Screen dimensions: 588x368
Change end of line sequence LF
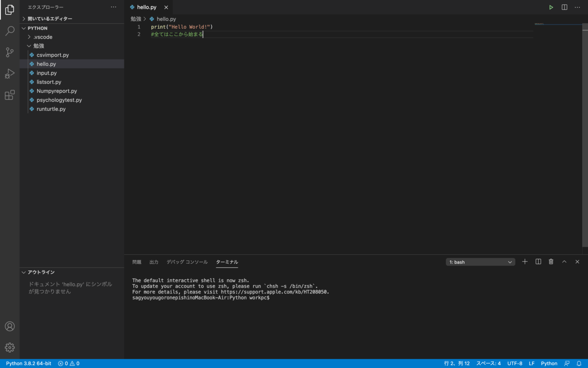point(532,364)
